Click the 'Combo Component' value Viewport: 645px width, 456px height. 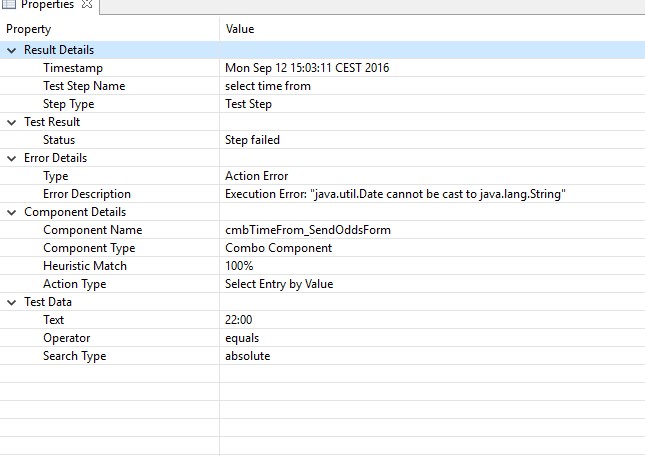point(278,248)
